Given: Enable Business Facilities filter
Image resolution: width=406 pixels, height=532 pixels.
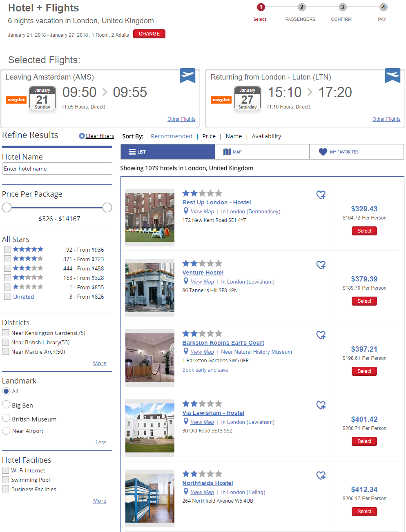Looking at the screenshot, I should (6, 489).
